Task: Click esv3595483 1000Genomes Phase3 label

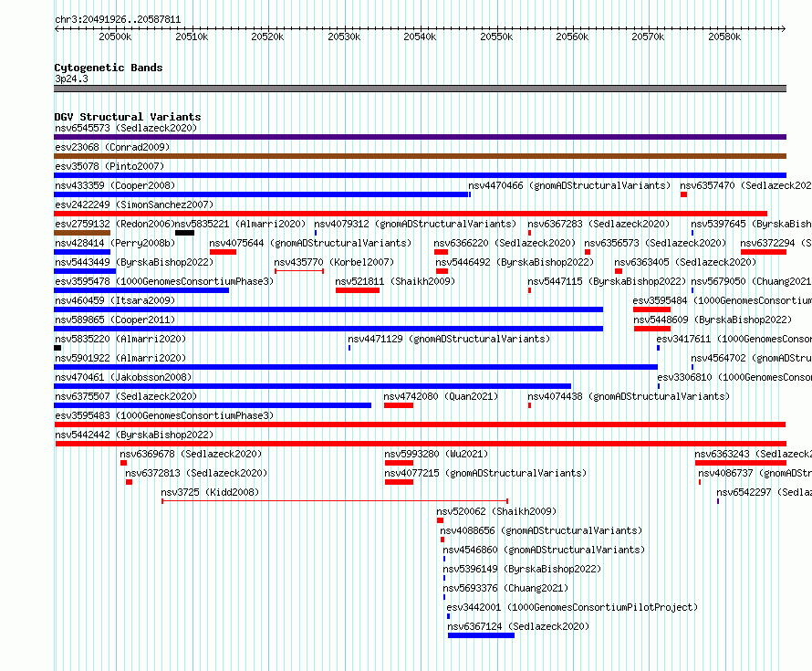Action: pos(164,415)
